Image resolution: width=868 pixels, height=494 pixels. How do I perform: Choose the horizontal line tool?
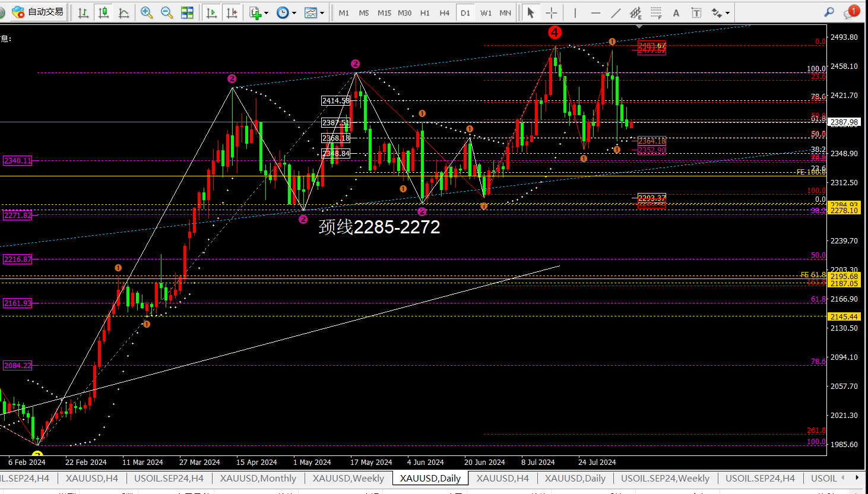595,12
